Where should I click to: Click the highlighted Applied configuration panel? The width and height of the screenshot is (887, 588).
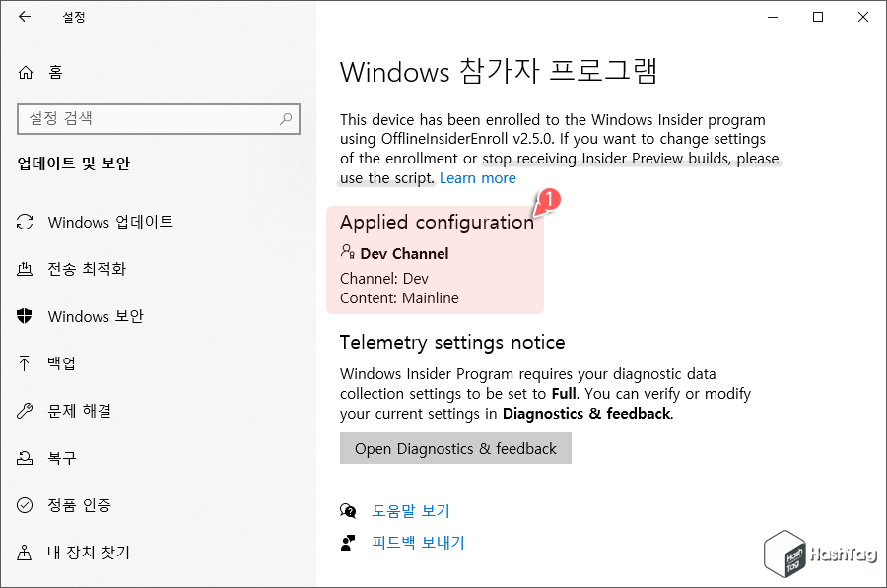coord(437,256)
